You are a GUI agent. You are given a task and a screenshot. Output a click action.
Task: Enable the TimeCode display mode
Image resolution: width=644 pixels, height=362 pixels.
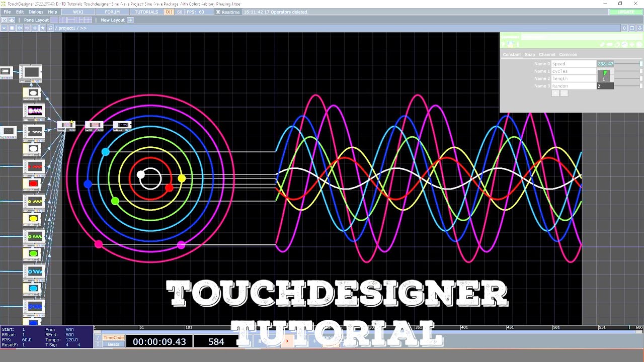(114, 338)
